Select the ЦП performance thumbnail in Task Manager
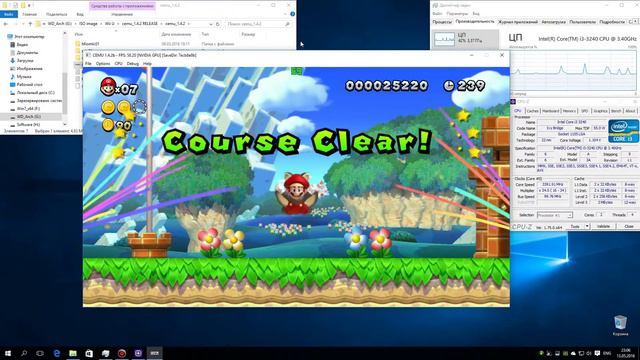The height and width of the screenshot is (360, 640). (465, 39)
